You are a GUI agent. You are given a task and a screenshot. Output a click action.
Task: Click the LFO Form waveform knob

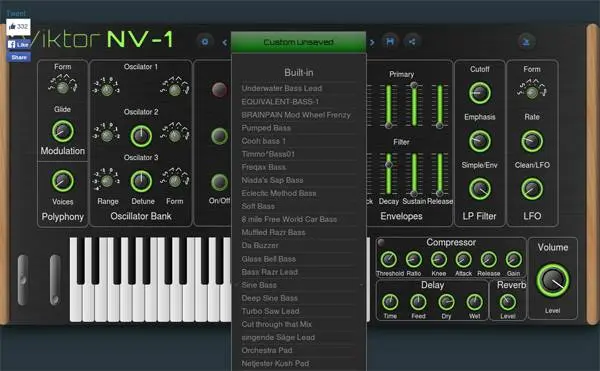point(532,92)
